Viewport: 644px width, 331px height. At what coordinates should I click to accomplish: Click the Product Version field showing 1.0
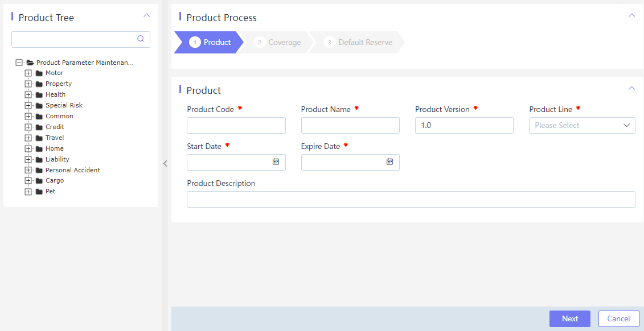(464, 126)
